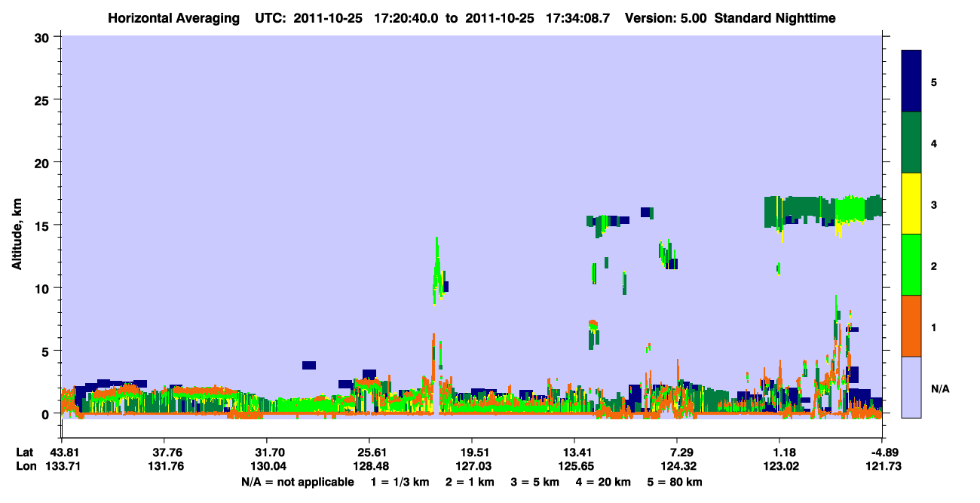Click the colorbar label '3'
This screenshot has height=503, width=980.
[934, 204]
